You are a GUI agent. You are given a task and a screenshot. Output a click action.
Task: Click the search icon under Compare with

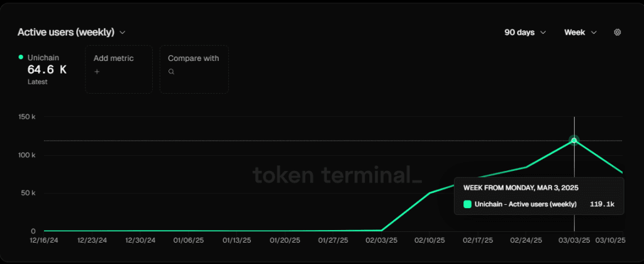point(171,72)
